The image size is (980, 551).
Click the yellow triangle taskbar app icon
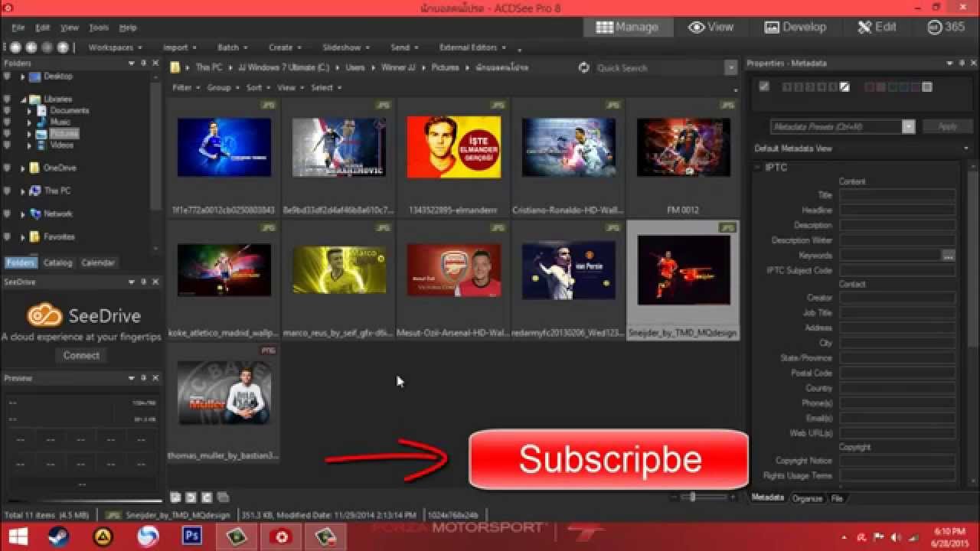(x=103, y=536)
